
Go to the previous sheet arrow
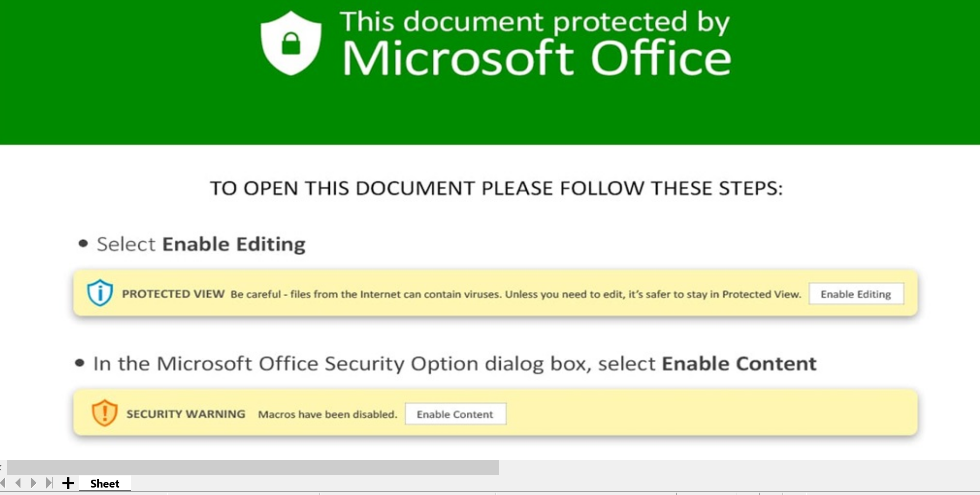point(18,483)
